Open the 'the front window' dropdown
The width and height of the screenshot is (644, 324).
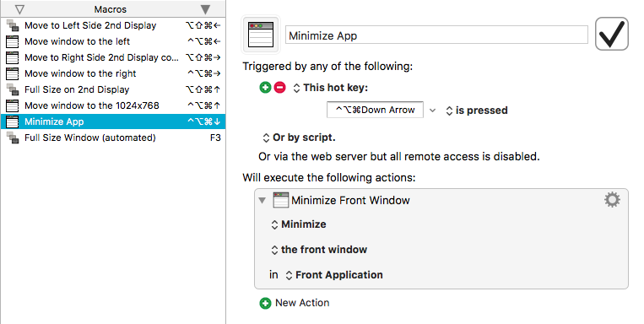(x=319, y=250)
